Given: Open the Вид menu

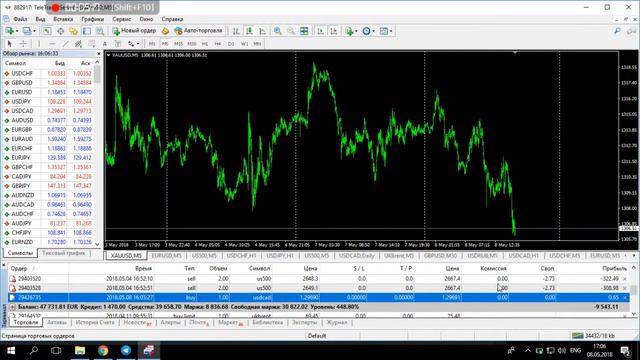Looking at the screenshot, I should click(40, 19).
